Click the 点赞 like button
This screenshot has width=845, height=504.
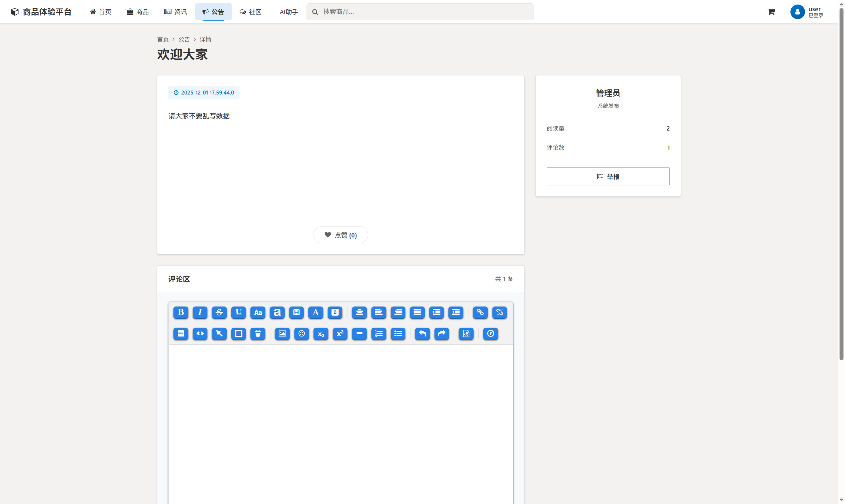click(340, 234)
